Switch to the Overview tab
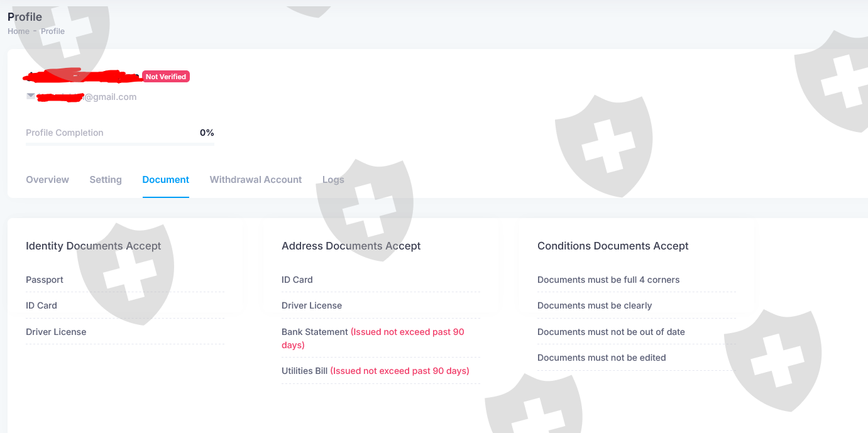This screenshot has width=868, height=433. pyautogui.click(x=47, y=180)
